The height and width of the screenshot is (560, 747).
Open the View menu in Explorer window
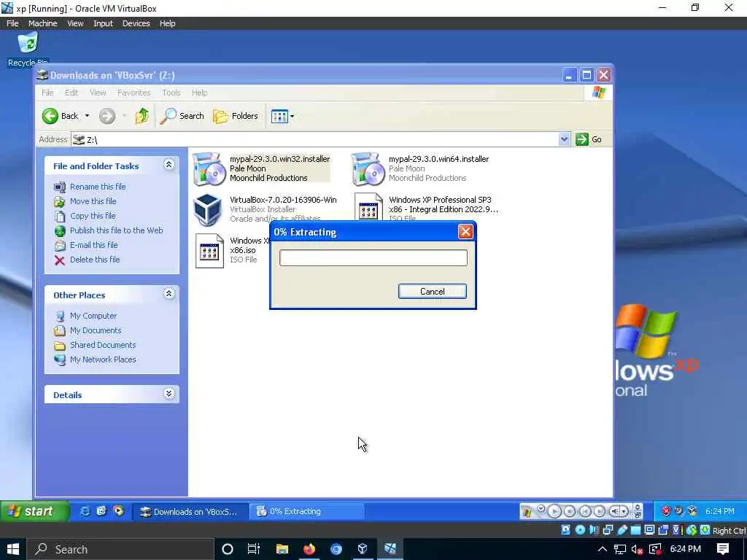click(x=98, y=93)
